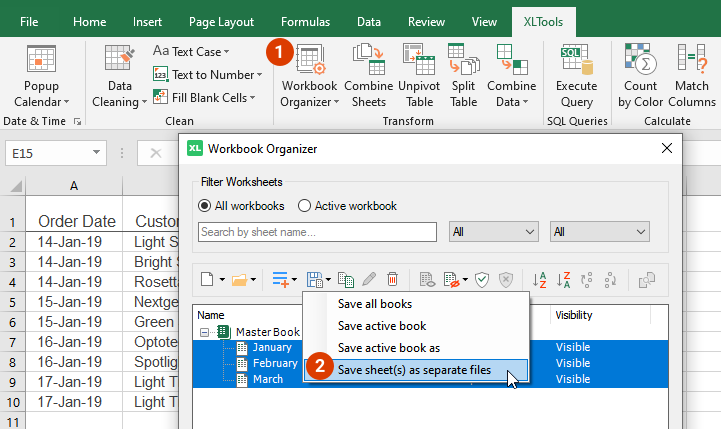
Task: Click the Fill Blank Cells command
Action: 204,97
